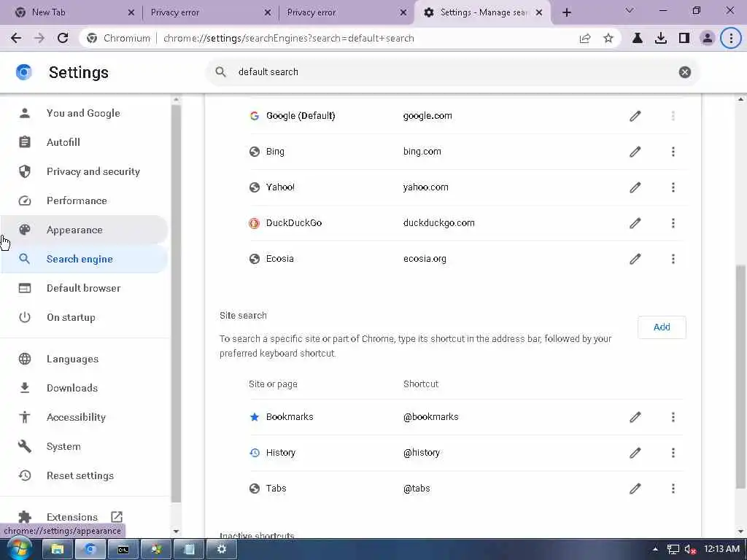
Task: Focus the settings search input field
Action: click(452, 72)
